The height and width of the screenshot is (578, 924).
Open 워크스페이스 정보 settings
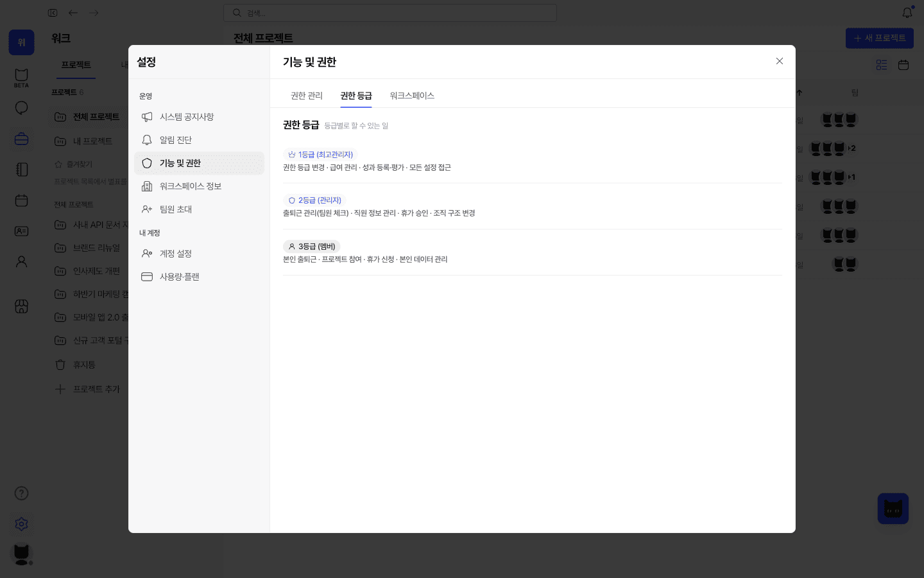coord(199,186)
